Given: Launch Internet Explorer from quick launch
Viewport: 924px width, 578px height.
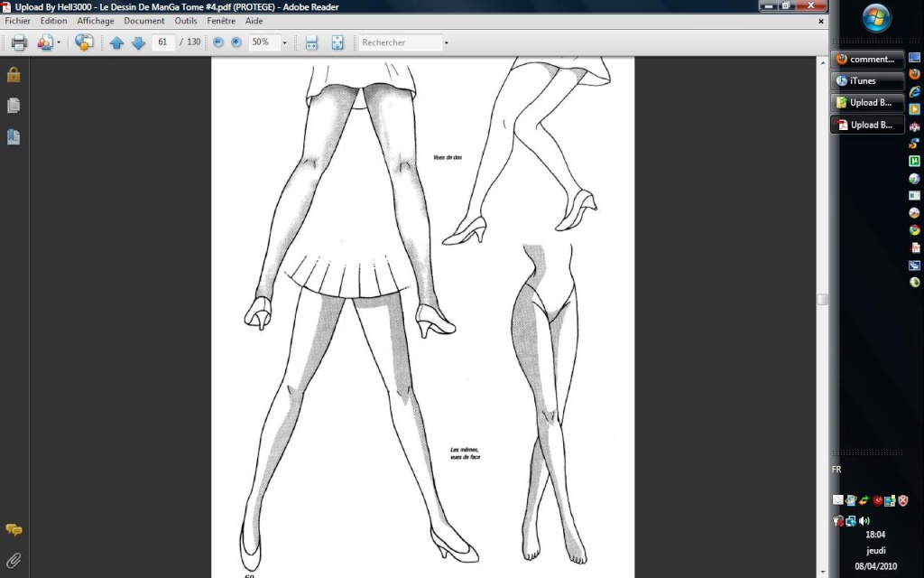Looking at the screenshot, I should (x=915, y=91).
